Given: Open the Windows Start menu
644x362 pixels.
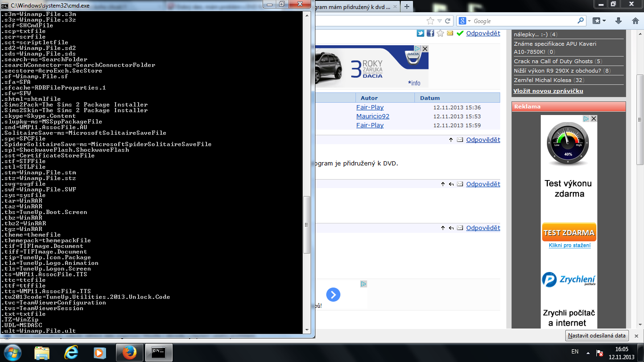Looking at the screenshot, I should click(13, 352).
